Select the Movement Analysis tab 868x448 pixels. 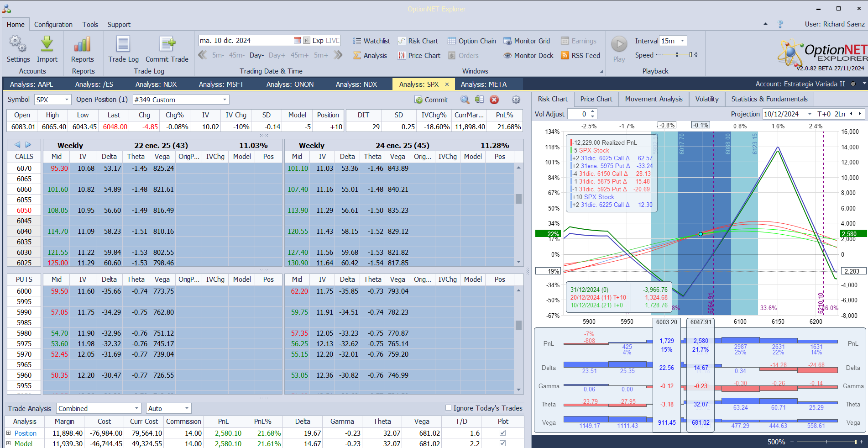coord(654,99)
